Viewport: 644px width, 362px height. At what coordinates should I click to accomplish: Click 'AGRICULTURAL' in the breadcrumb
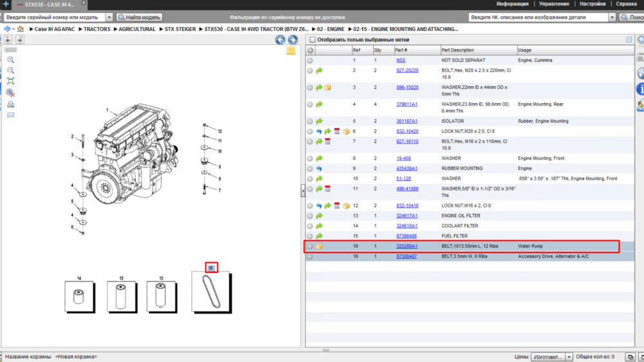137,29
